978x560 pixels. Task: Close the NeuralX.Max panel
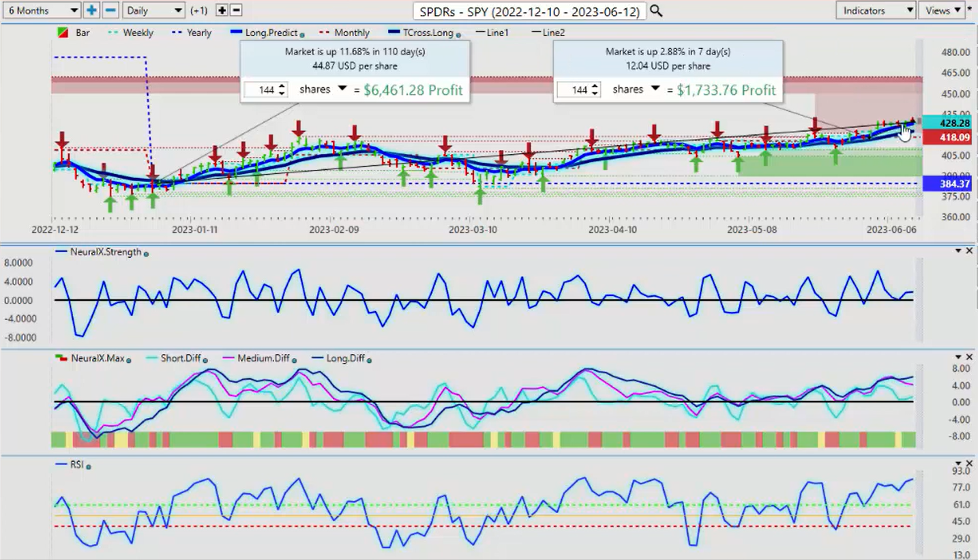[969, 357]
